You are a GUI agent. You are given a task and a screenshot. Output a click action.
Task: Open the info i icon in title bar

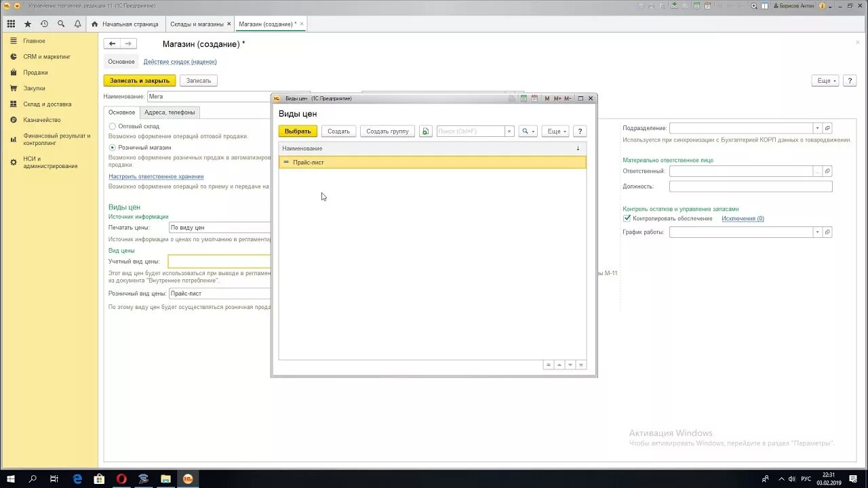(x=822, y=5)
